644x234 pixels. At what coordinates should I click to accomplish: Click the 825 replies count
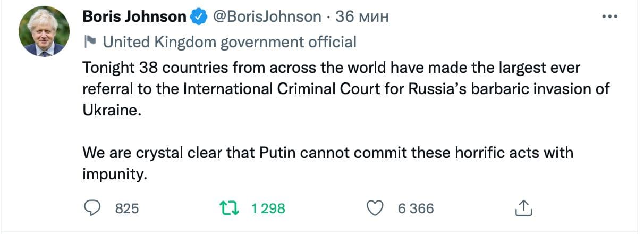(x=127, y=208)
